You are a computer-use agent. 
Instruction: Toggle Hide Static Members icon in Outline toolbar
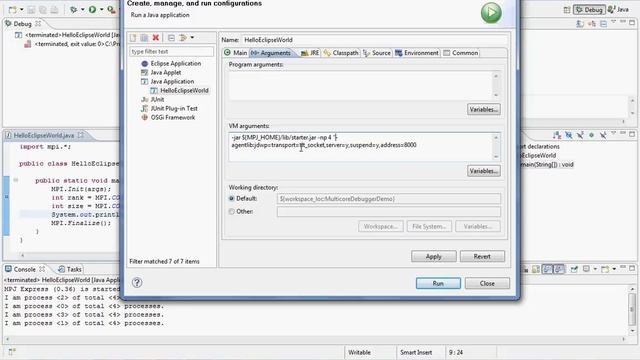click(x=580, y=135)
